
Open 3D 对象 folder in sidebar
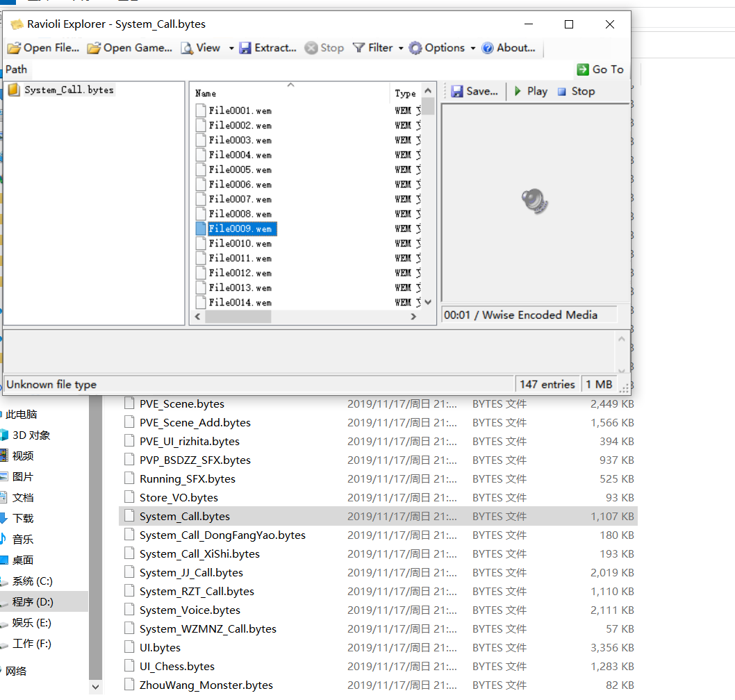click(31, 435)
